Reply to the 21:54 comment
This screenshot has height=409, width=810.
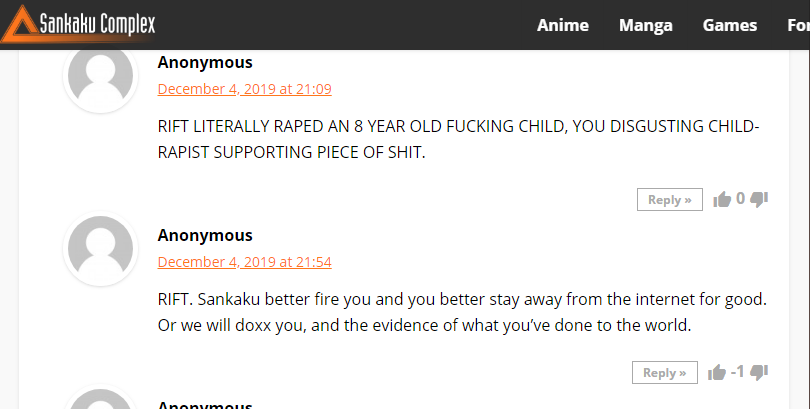pyautogui.click(x=664, y=372)
